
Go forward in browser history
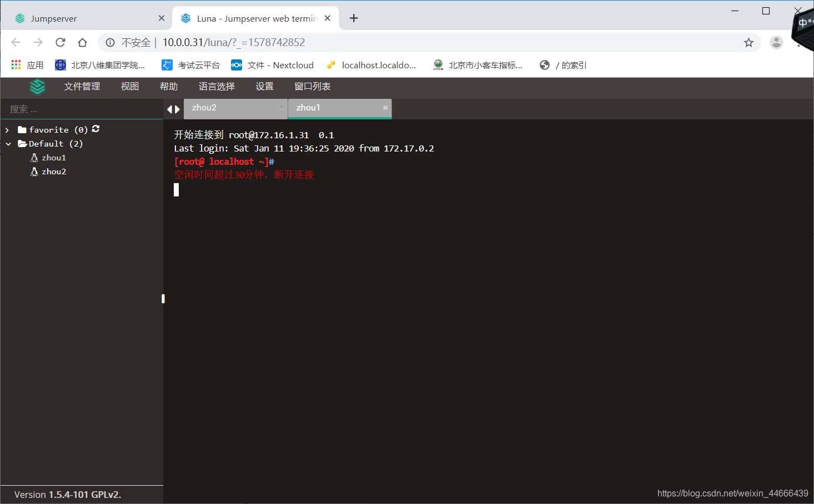click(x=38, y=42)
